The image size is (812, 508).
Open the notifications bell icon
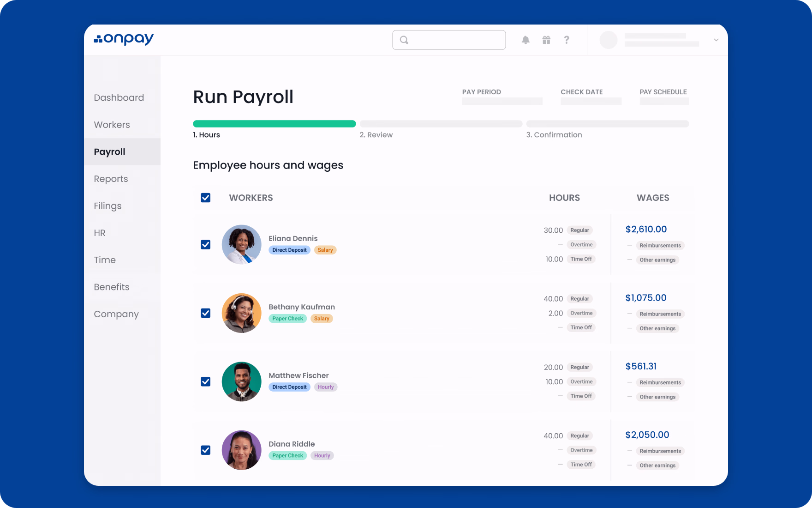coord(525,40)
